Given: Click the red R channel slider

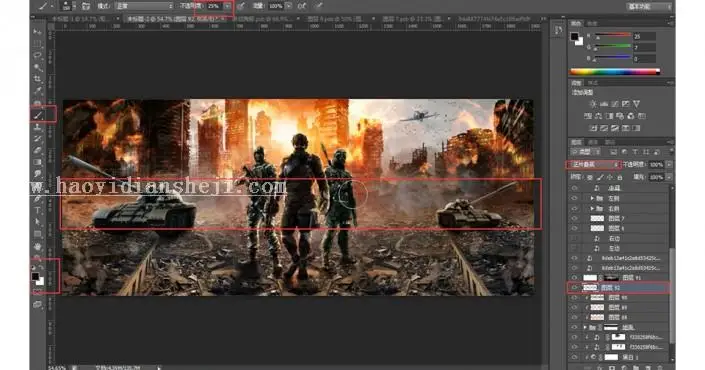Looking at the screenshot, I should [613, 35].
